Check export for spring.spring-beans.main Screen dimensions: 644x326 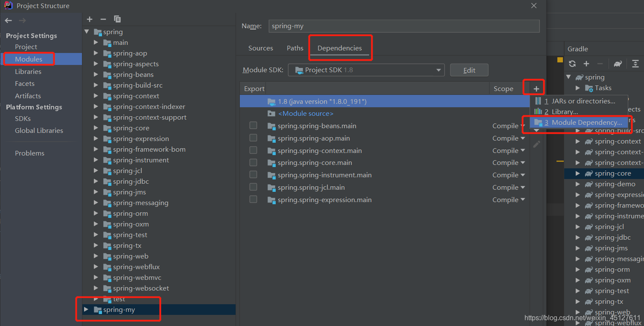coord(253,126)
